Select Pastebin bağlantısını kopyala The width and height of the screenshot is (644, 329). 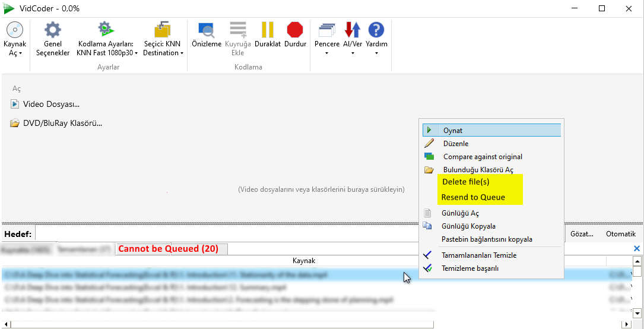[487, 239]
